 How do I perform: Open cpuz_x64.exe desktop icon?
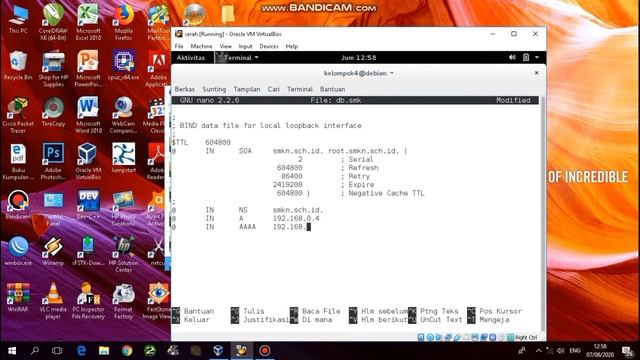tap(123, 65)
